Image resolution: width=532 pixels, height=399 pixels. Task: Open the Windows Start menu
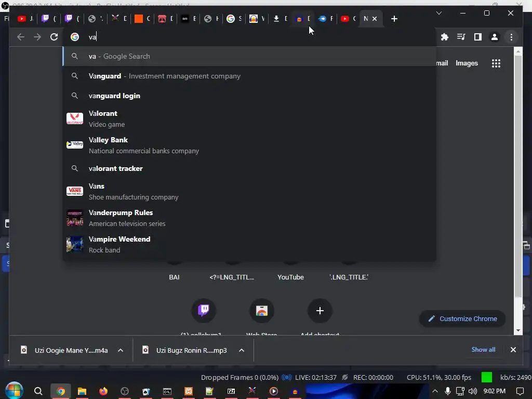tap(14, 391)
